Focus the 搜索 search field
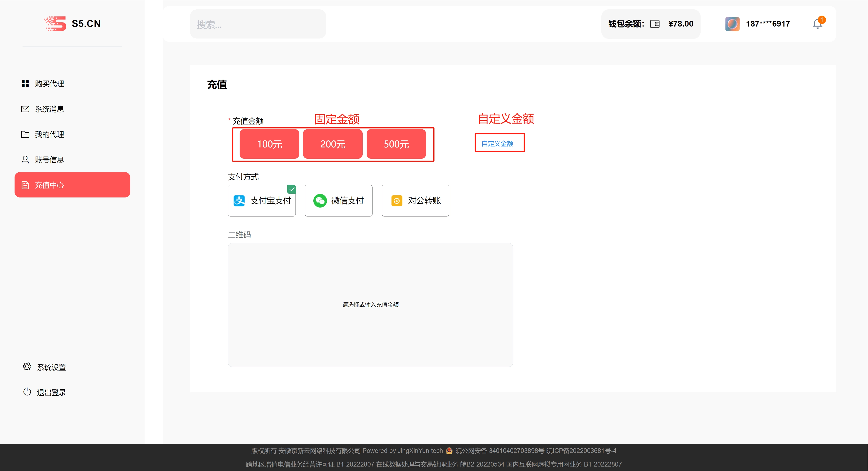The width and height of the screenshot is (868, 471). coord(258,24)
